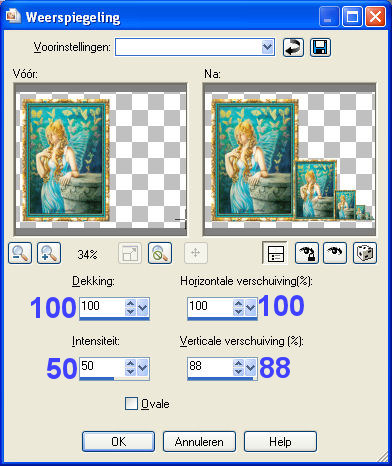Increase Dekking with the up spinner arrow
392x466 pixels.
pyautogui.click(x=130, y=303)
